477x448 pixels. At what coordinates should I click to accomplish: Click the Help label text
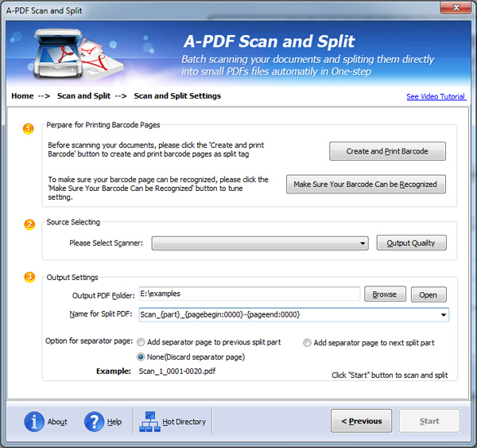(114, 422)
